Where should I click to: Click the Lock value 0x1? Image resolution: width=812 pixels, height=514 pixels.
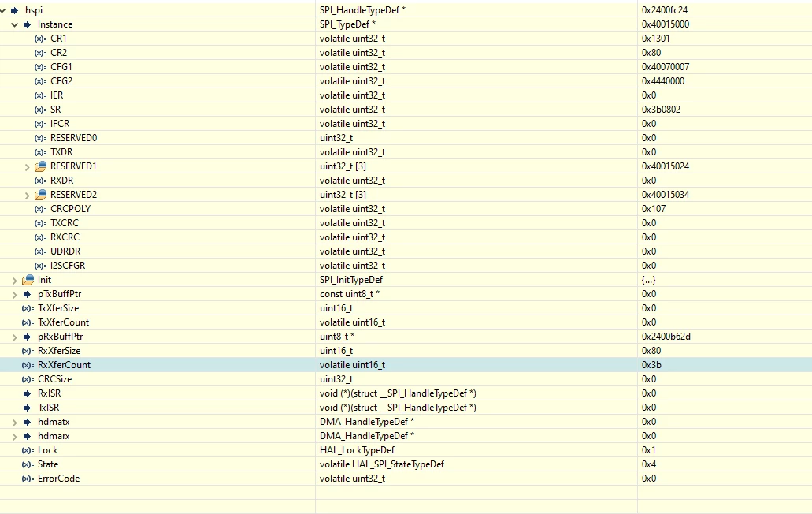pyautogui.click(x=649, y=450)
